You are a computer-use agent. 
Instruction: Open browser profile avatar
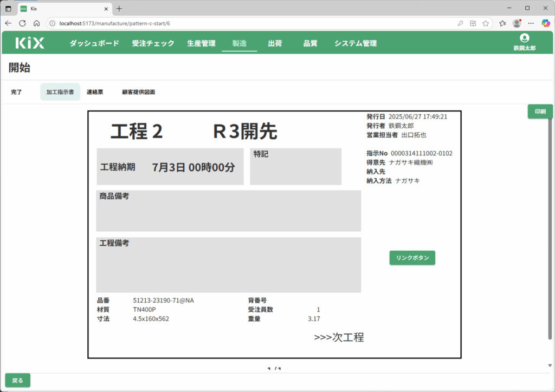click(517, 23)
